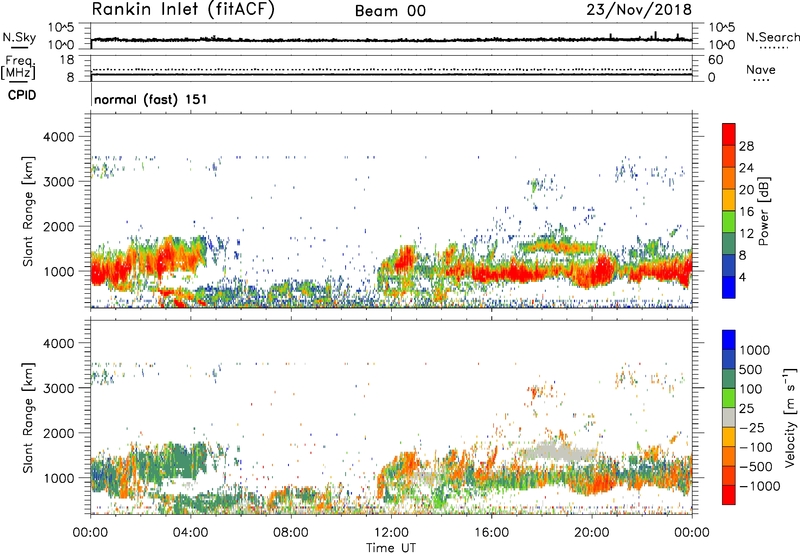Click the "16:00" time axis label
Viewport: 800px width, 554px height.
pos(491,533)
